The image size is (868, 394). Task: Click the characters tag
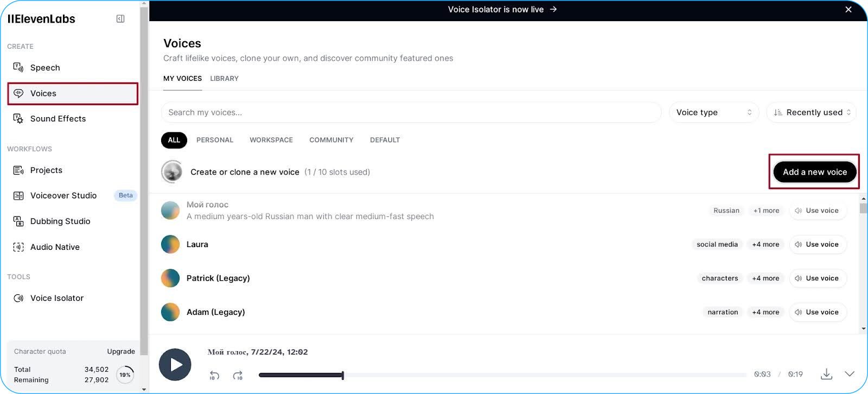pos(720,278)
